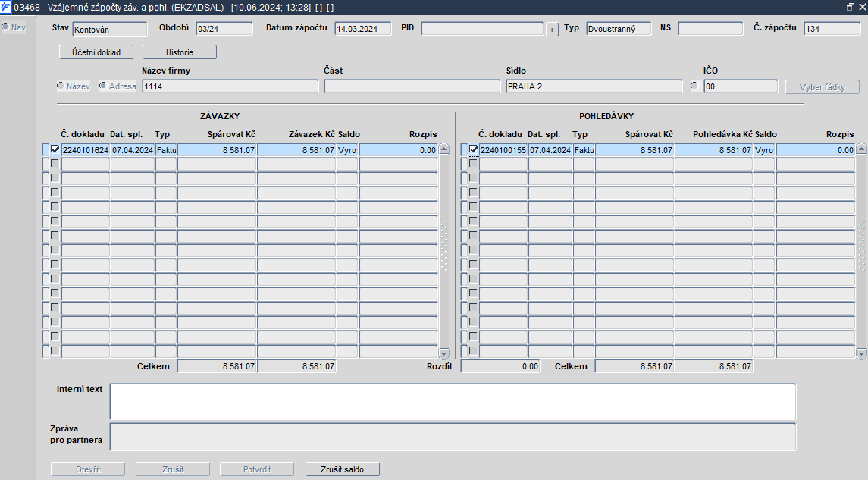Select the Název radio button

tap(61, 86)
